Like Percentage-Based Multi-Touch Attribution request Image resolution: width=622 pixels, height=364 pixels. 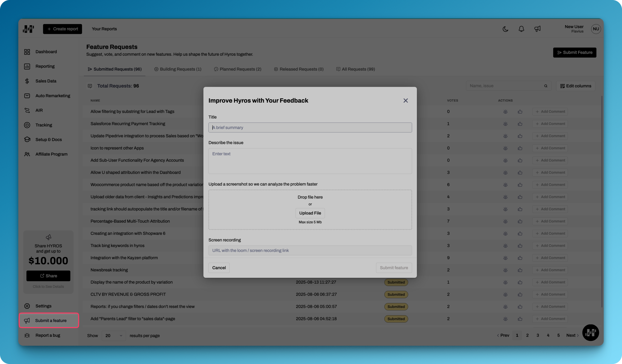pyautogui.click(x=520, y=221)
